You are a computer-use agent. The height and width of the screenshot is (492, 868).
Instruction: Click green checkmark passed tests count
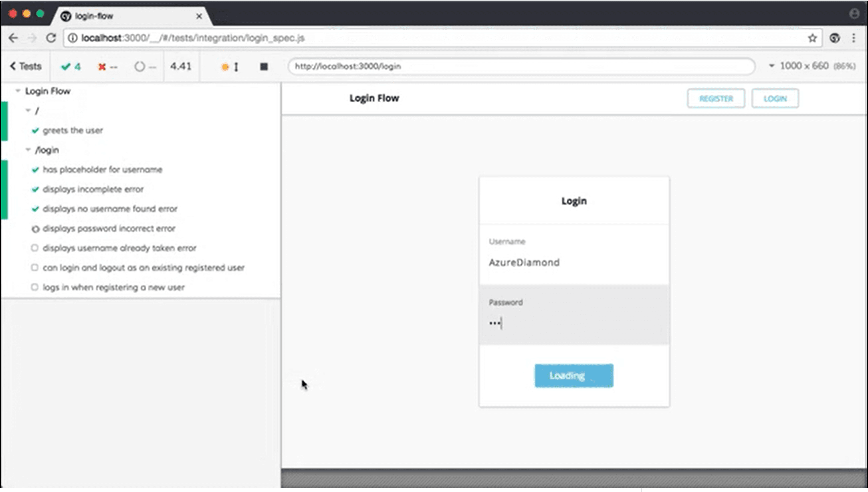(x=71, y=67)
